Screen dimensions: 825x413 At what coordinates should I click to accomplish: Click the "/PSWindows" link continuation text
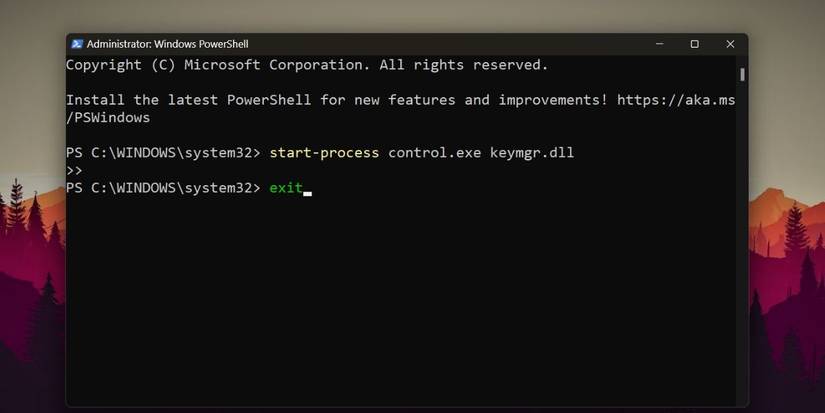point(108,117)
